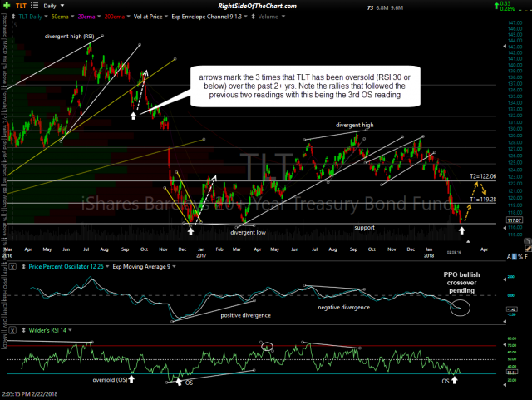
Task: Open the 50ema dropdown arrow
Action: click(x=72, y=17)
